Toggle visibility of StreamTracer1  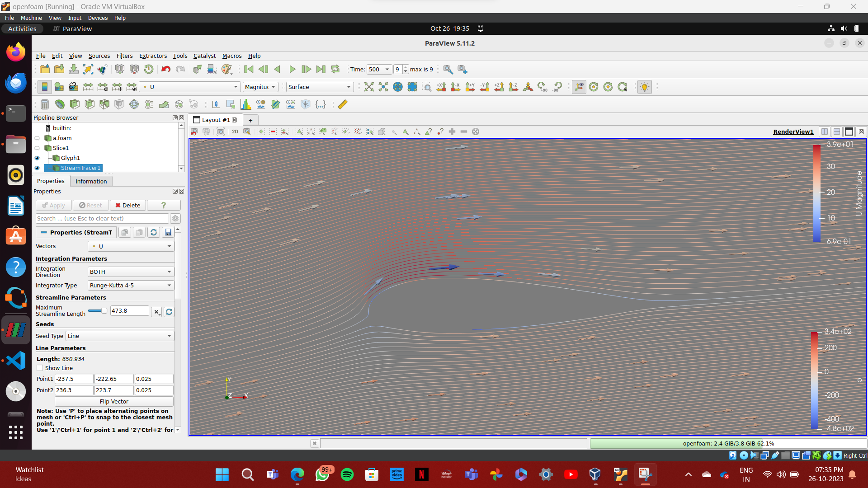point(37,168)
